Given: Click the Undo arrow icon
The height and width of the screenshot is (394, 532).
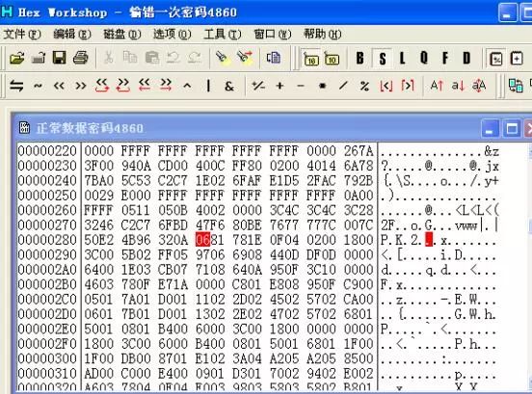Looking at the screenshot, I should pyautogui.click(x=173, y=58).
